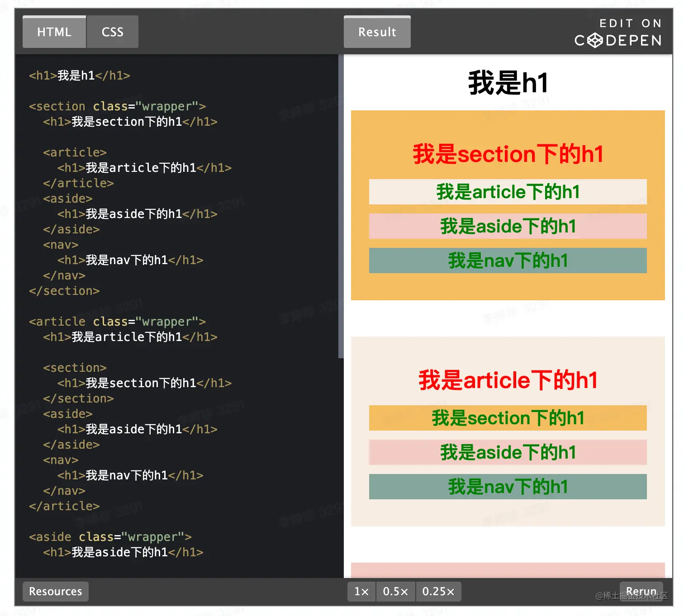Switch to the HTML tab
Image resolution: width=684 pixels, height=616 pixels.
coord(54,32)
